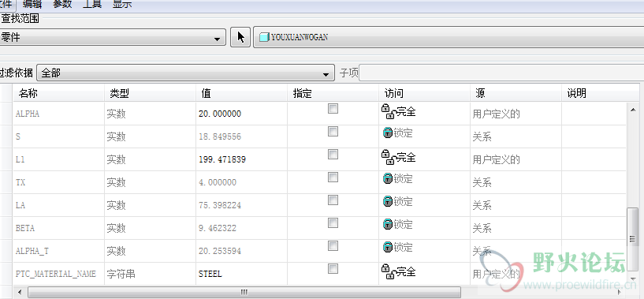Image resolution: width=644 pixels, height=299 pixels.
Task: Select the ALPHA_T parameter name cell
Action: [59, 251]
